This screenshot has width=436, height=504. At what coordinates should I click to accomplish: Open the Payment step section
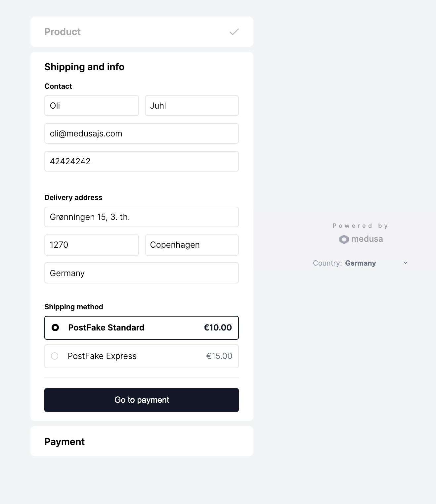coord(65,442)
